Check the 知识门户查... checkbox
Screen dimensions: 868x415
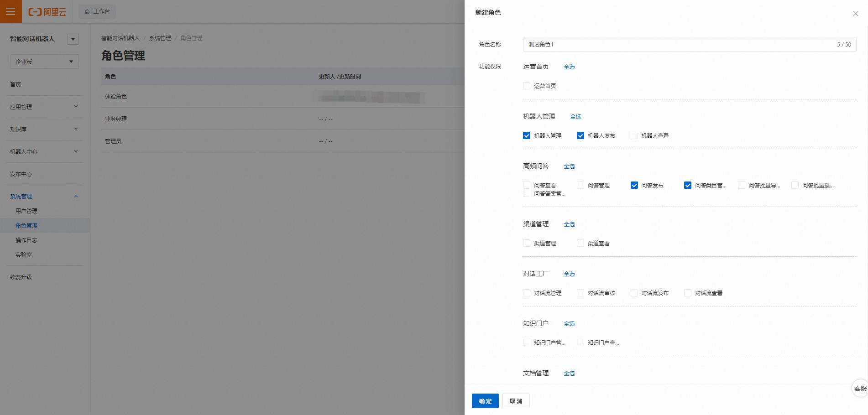coord(580,342)
